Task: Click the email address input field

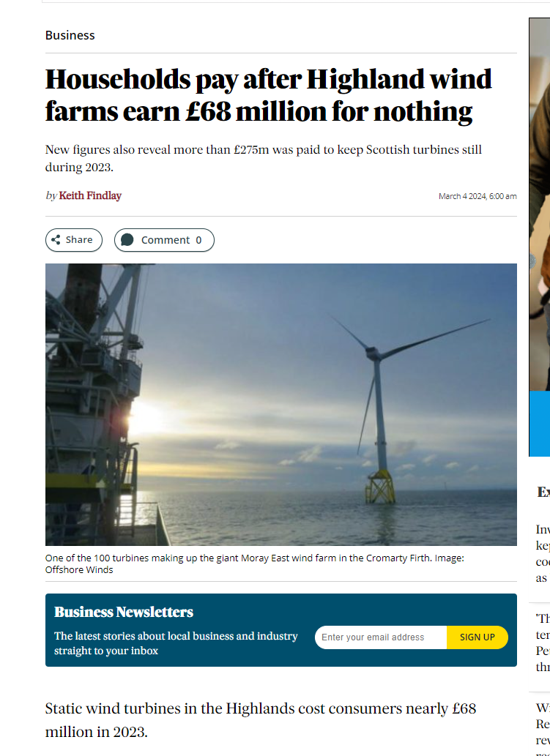Action: coord(381,637)
